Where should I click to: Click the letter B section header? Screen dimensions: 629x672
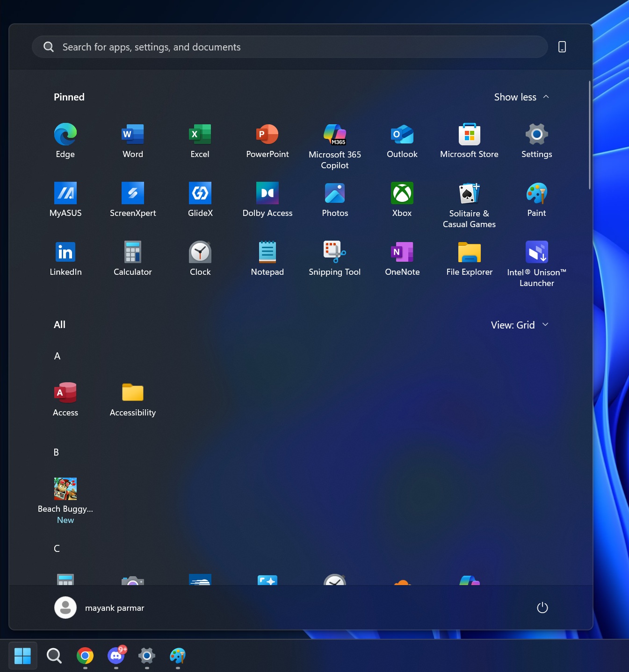pyautogui.click(x=56, y=452)
